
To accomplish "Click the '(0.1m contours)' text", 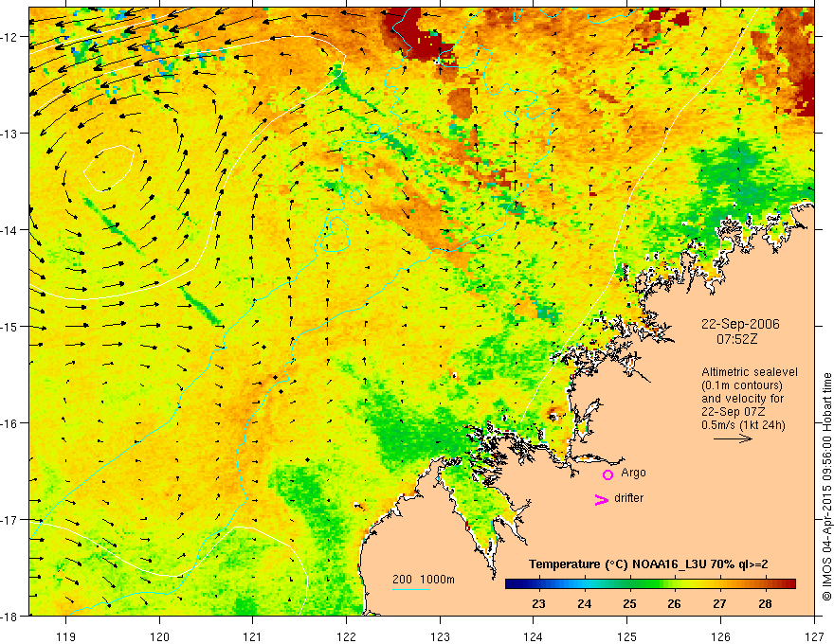I will pos(741,385).
